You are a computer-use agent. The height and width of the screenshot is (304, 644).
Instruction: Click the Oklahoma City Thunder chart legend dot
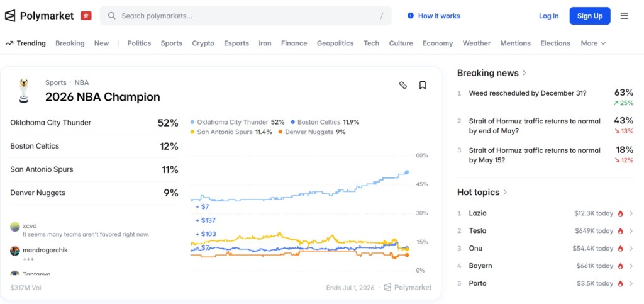[x=192, y=122]
